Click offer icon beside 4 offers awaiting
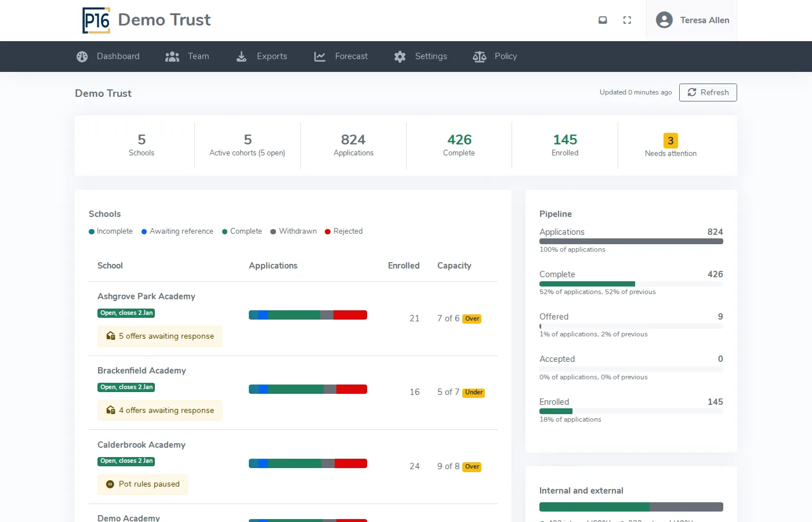812x522 pixels. tap(111, 410)
